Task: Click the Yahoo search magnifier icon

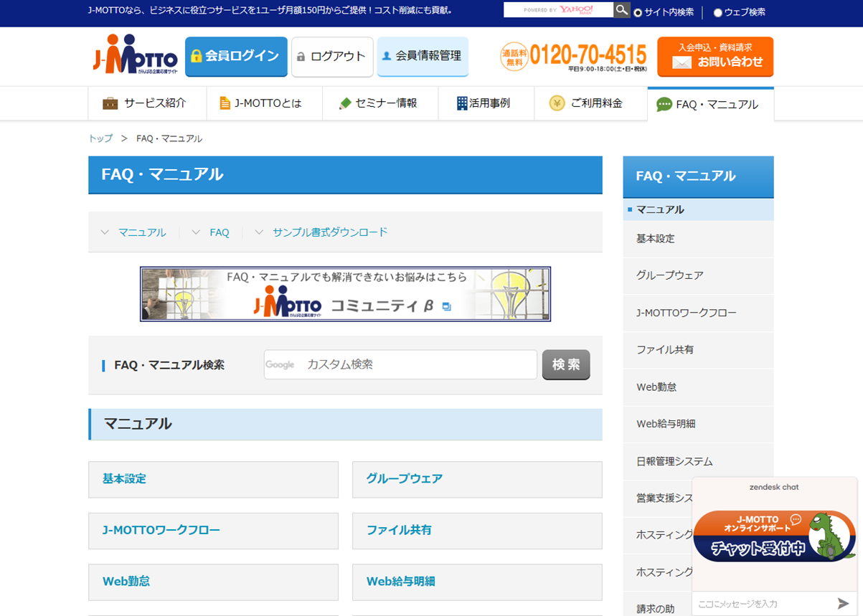Action: (x=622, y=10)
